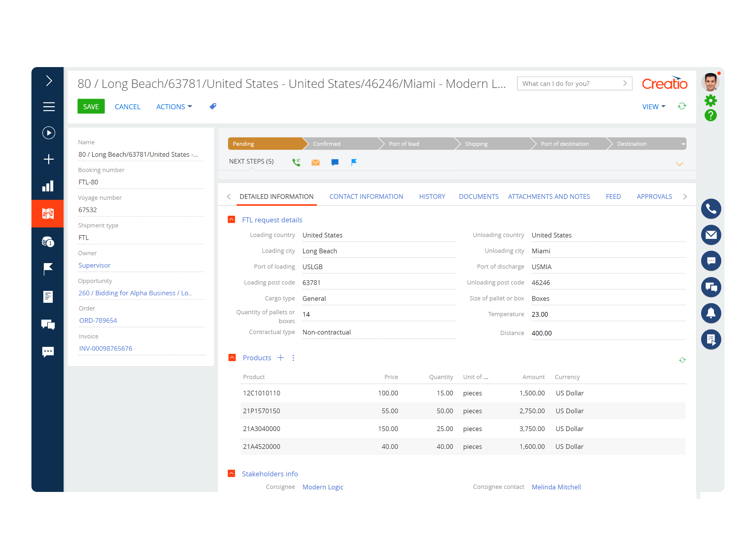Open the ORD-789654 order link
The image size is (756, 559).
[x=98, y=320]
